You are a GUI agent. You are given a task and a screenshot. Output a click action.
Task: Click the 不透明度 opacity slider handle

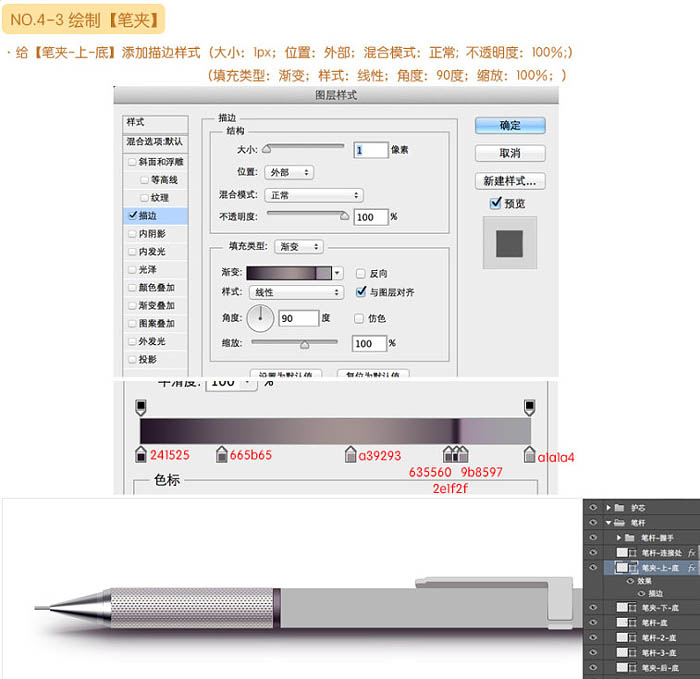tap(345, 216)
